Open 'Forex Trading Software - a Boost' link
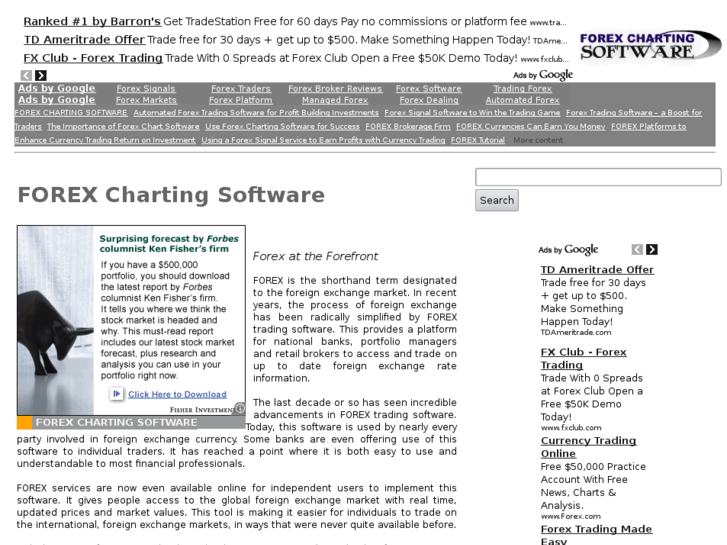 point(634,113)
